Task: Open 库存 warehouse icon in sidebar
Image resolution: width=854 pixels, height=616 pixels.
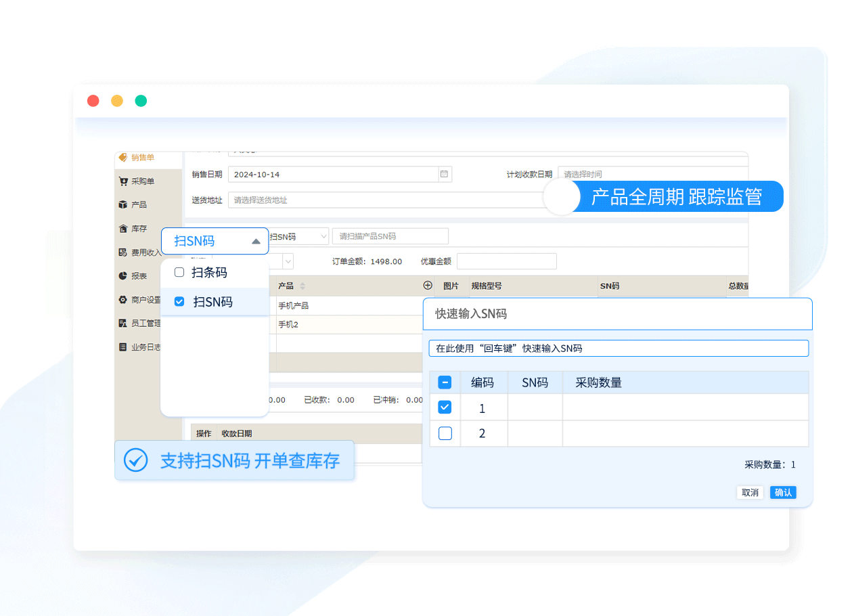Action: coord(123,229)
